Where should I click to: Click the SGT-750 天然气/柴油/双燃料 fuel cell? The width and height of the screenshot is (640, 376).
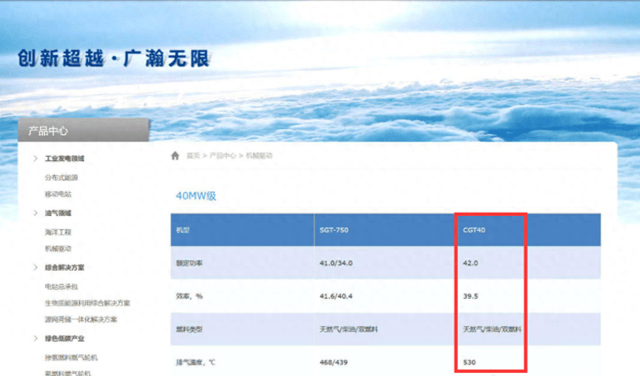[349, 329]
